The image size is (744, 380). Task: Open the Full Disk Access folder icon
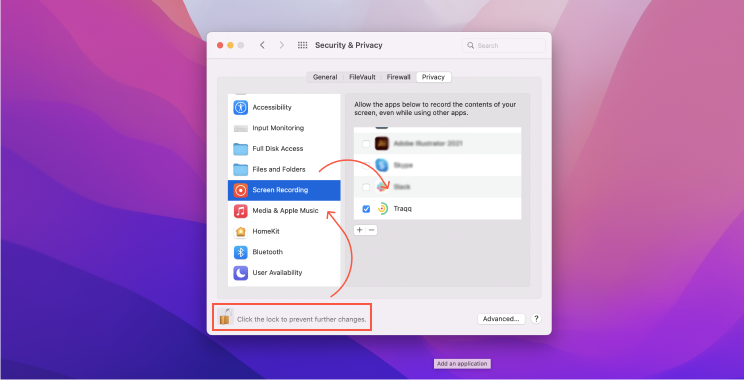pyautogui.click(x=241, y=149)
